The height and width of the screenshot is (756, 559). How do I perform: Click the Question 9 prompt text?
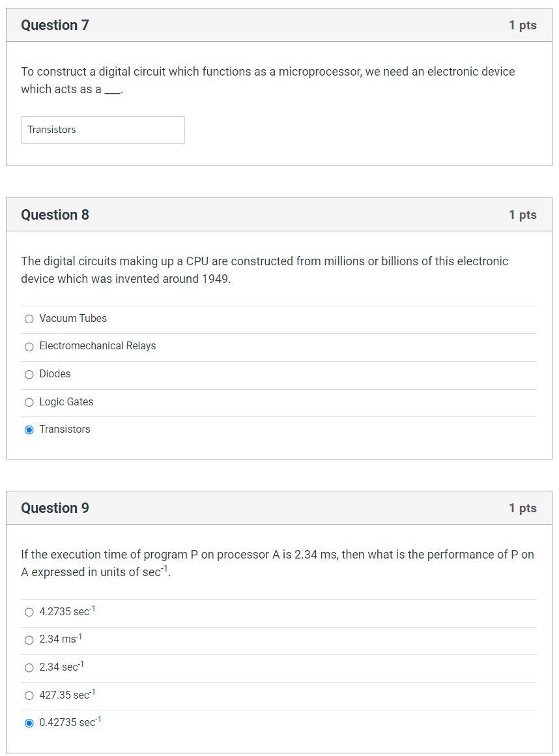(x=277, y=562)
